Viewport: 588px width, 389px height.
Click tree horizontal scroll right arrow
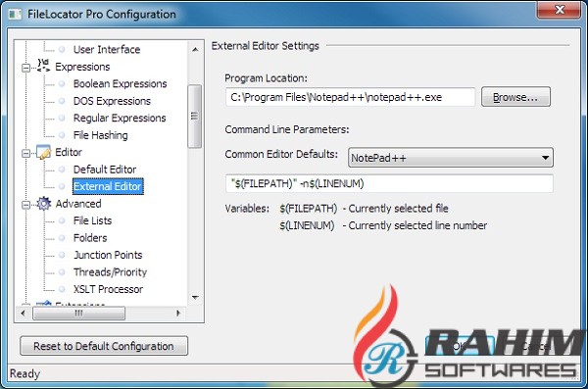coord(178,314)
